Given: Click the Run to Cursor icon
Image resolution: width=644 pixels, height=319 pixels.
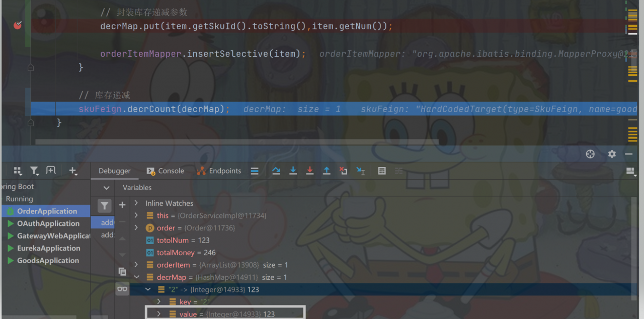Looking at the screenshot, I should (360, 171).
